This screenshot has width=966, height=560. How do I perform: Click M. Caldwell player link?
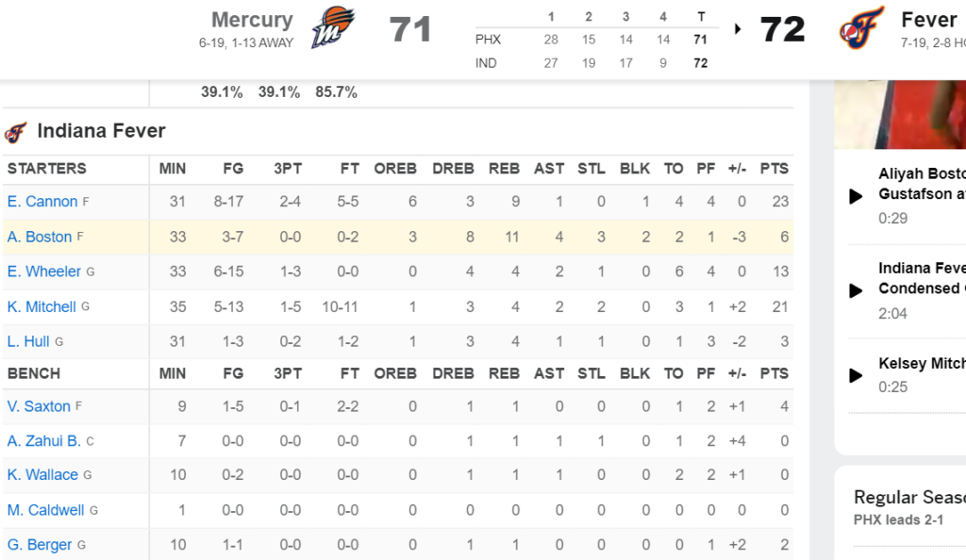pos(45,510)
